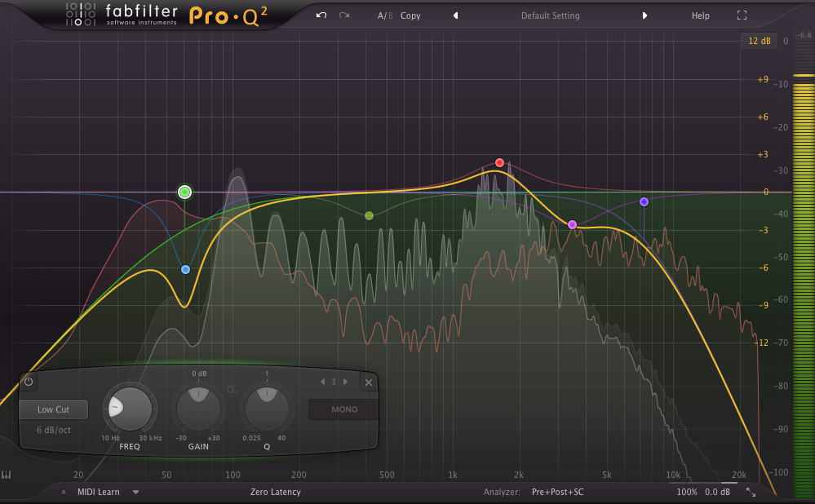Click the FREQ knob

point(129,409)
